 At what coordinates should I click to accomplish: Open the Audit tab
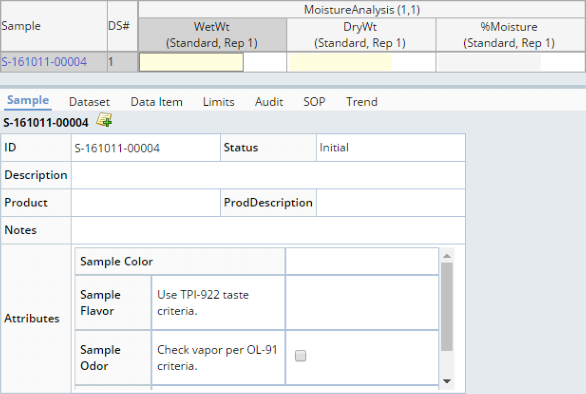[x=269, y=102]
